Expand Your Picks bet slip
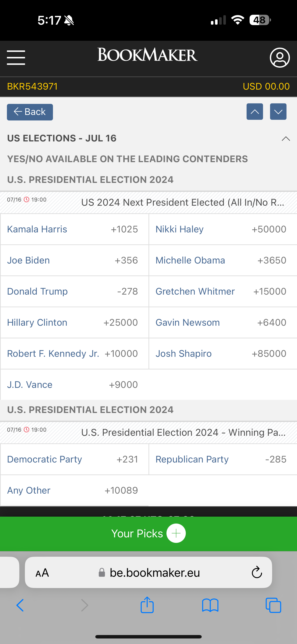The height and width of the screenshot is (644, 297). (148, 533)
